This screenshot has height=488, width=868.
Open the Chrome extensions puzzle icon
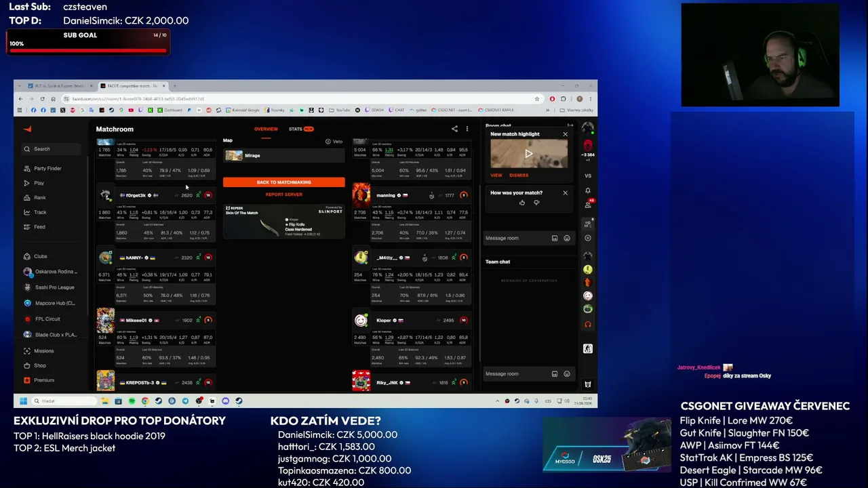563,99
